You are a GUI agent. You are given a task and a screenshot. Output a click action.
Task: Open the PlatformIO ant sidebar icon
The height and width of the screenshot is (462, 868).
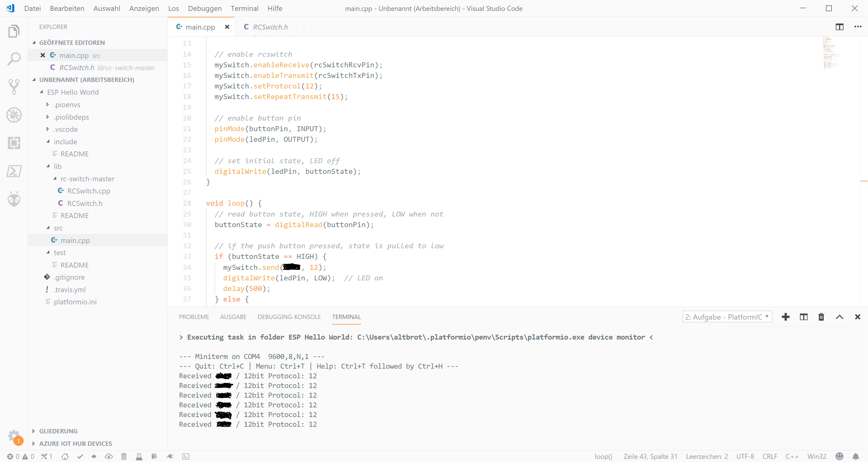pos(14,199)
